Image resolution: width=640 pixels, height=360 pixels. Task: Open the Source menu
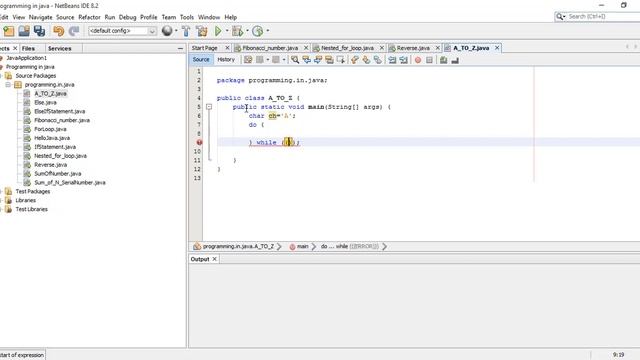(x=65, y=17)
